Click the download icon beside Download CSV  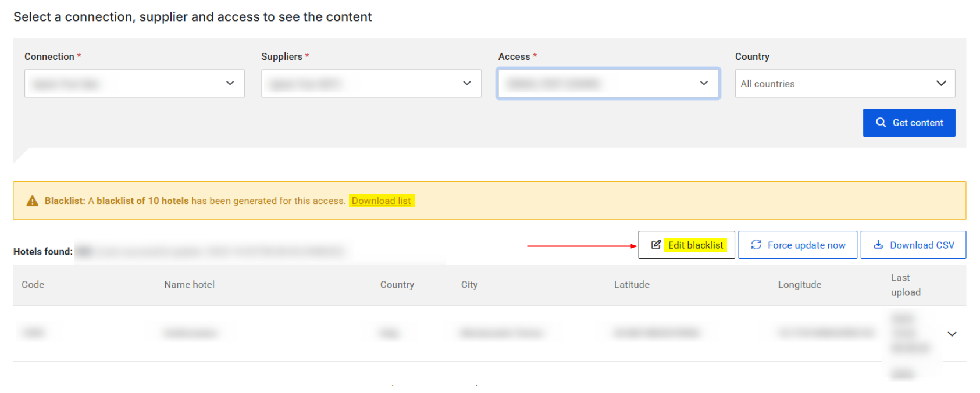coord(878,245)
